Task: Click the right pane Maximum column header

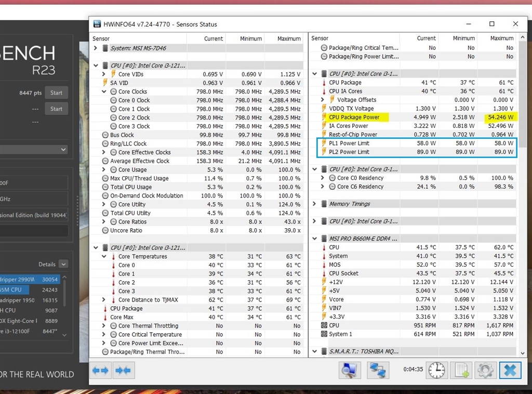Action: pyautogui.click(x=501, y=38)
